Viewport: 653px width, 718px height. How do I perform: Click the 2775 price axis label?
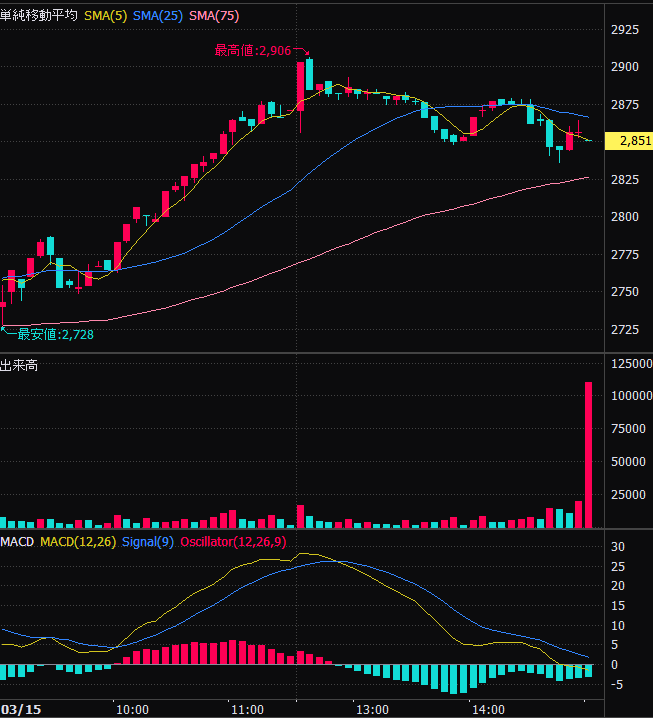coord(625,255)
